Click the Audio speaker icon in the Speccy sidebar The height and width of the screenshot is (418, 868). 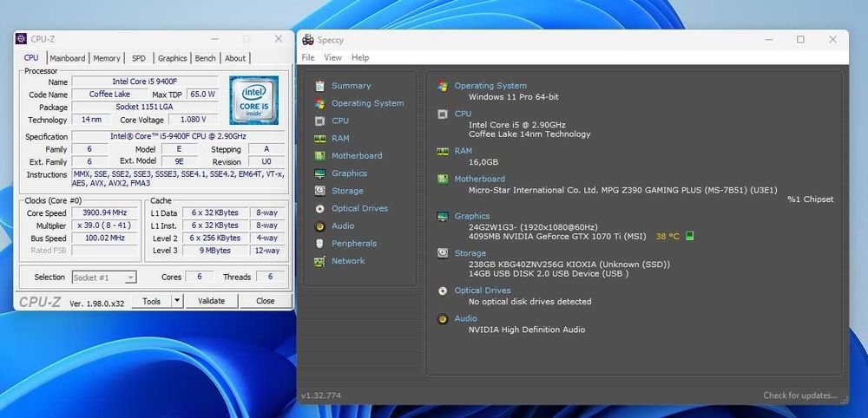pyautogui.click(x=319, y=226)
